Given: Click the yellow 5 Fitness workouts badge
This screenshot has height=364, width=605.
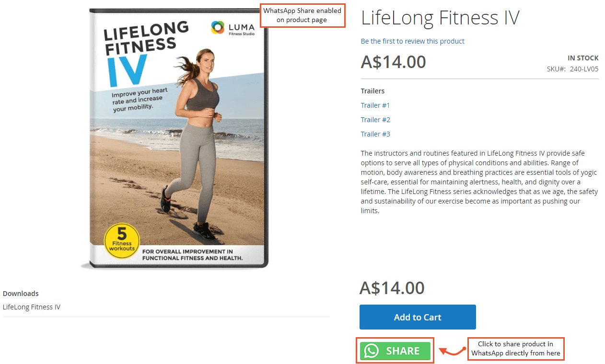Looking at the screenshot, I should point(122,241).
